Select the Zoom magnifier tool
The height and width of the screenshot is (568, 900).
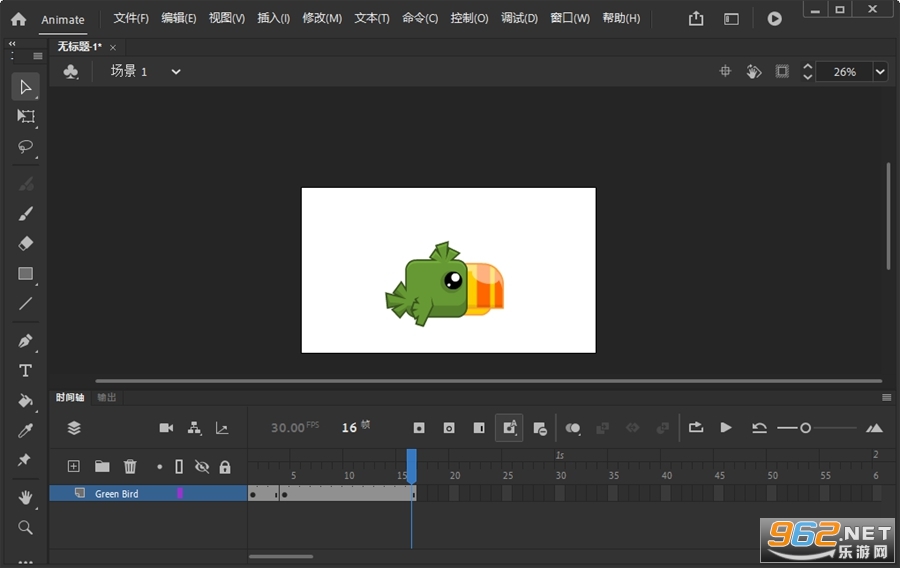[x=25, y=527]
